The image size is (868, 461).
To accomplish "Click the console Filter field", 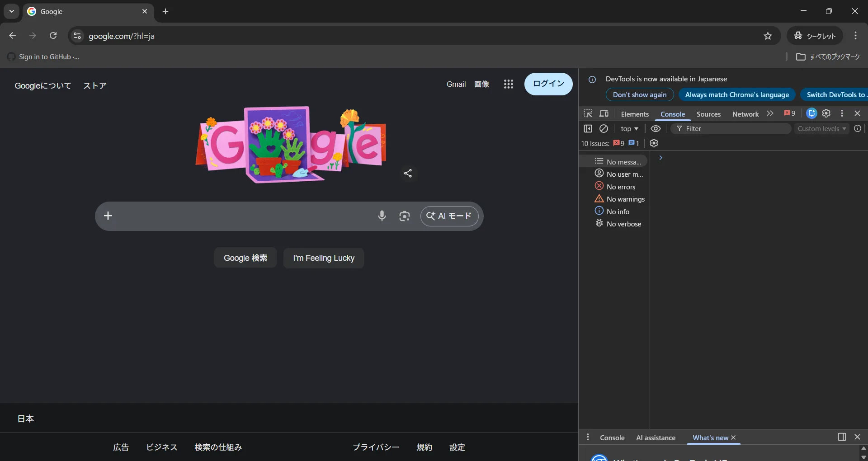I will click(x=731, y=129).
